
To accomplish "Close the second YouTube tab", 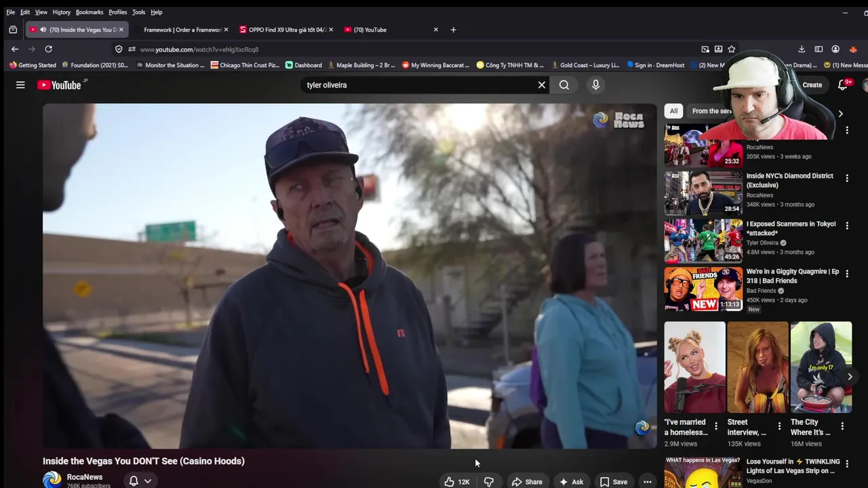I will pyautogui.click(x=435, y=30).
